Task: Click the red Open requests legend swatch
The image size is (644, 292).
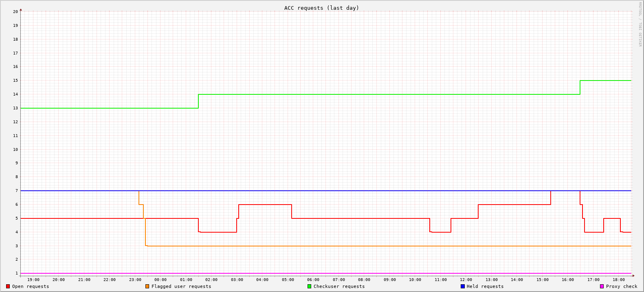Action: 8,286
